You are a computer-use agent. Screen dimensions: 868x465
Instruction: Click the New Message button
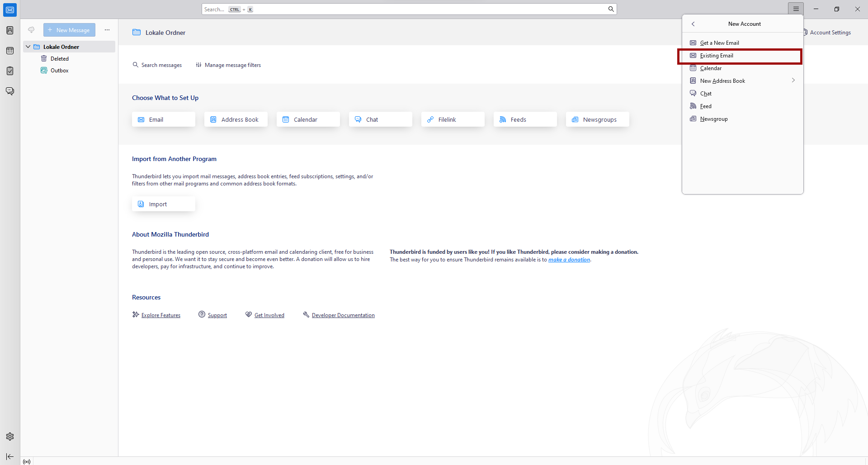(x=69, y=30)
